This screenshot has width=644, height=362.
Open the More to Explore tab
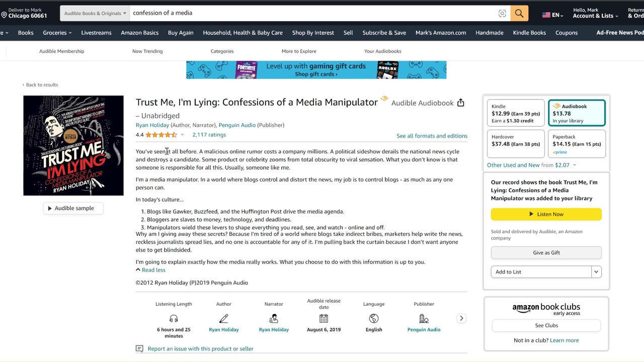(299, 51)
